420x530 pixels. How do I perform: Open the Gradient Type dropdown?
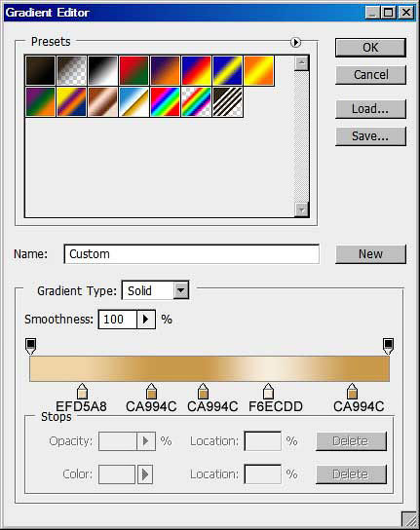click(181, 290)
